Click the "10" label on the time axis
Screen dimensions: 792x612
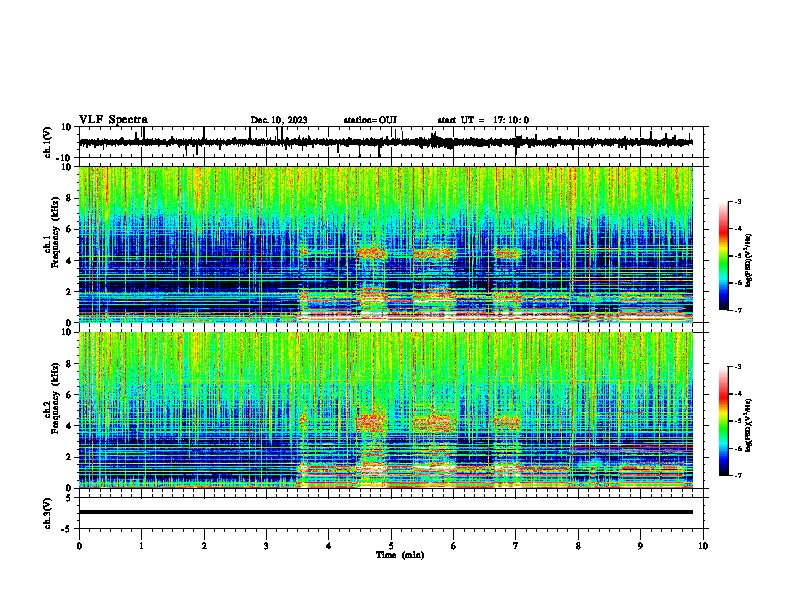coord(703,546)
